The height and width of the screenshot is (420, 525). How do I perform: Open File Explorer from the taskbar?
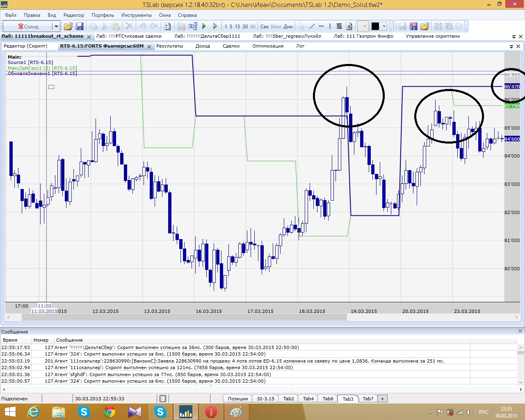[x=59, y=411]
